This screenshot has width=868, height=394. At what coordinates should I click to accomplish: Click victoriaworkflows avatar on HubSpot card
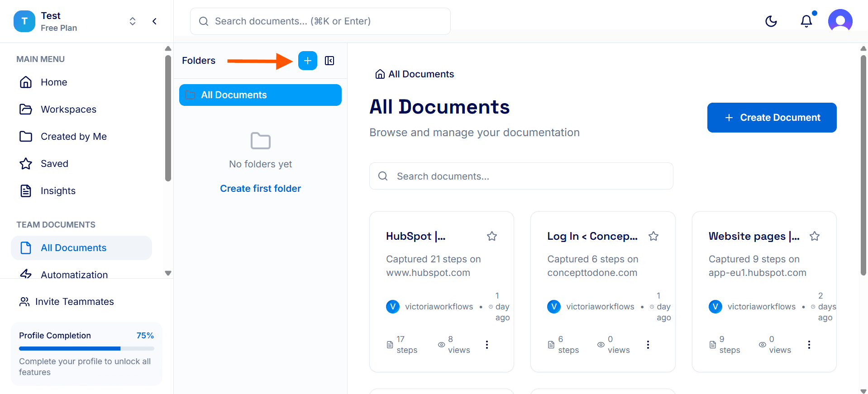(x=393, y=307)
